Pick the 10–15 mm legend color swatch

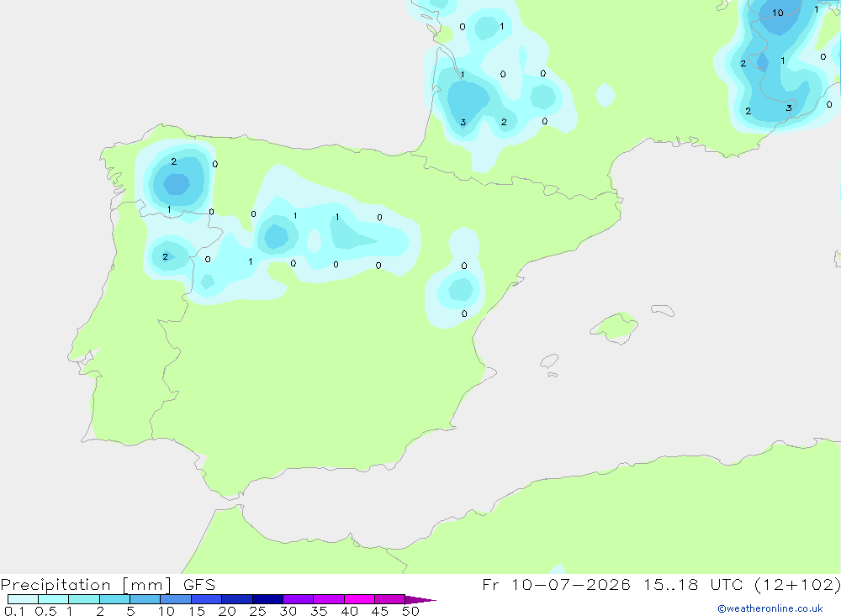(x=176, y=599)
